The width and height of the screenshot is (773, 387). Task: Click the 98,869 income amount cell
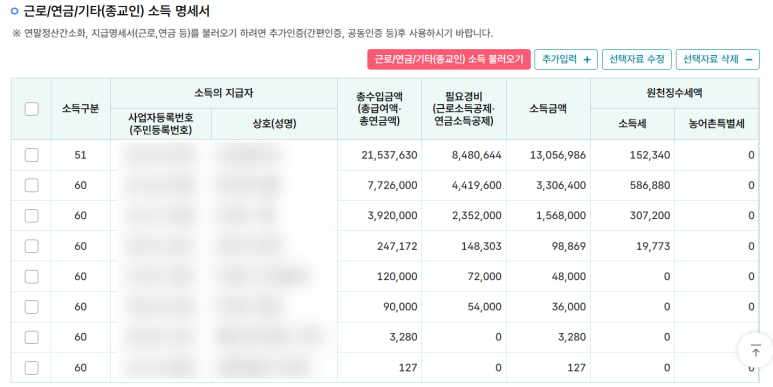(x=548, y=246)
